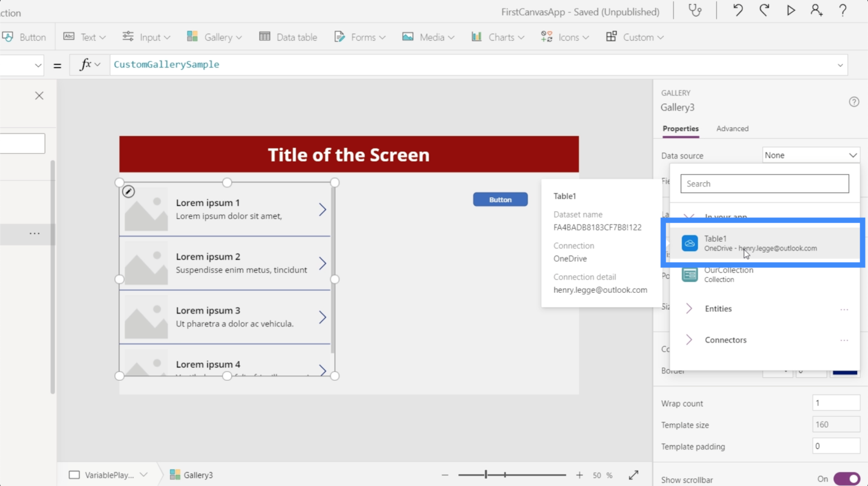Click arrow next to Lorem ipsum 1
Viewport: 868px width, 486px height.
tap(322, 209)
